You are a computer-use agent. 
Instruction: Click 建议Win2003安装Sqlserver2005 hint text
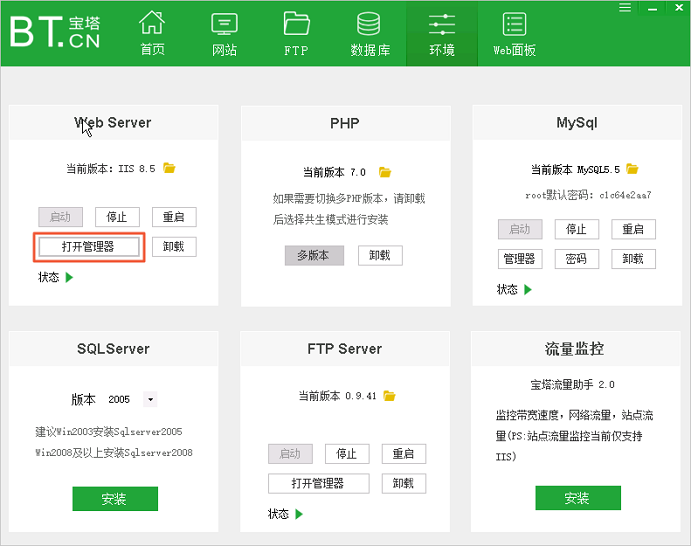coord(109,431)
